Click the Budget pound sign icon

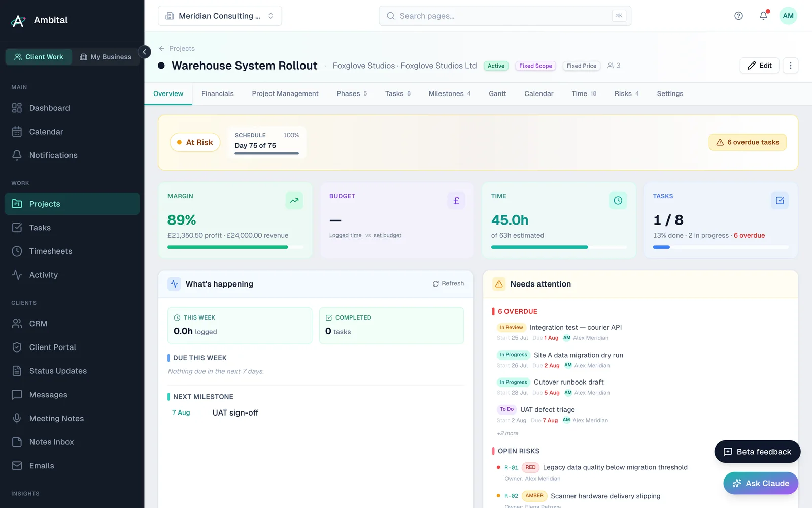456,201
